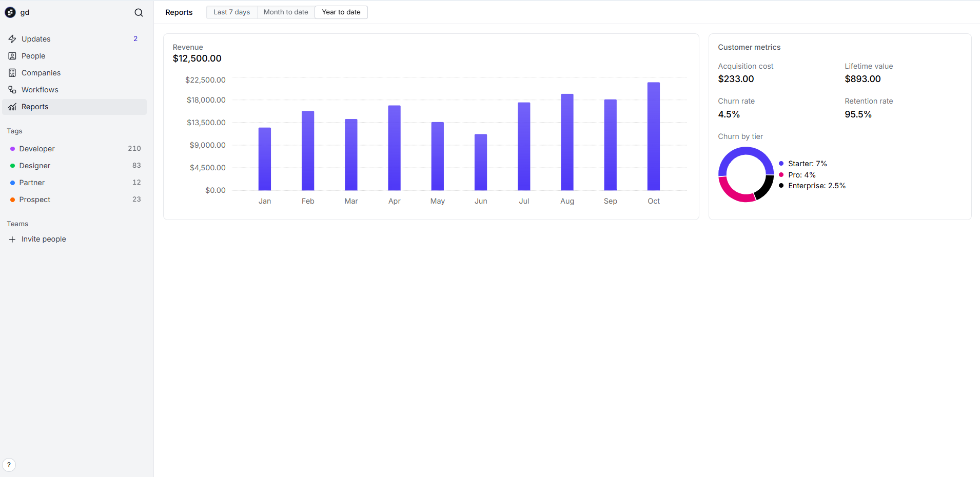Open the search magnifier icon

click(139, 12)
